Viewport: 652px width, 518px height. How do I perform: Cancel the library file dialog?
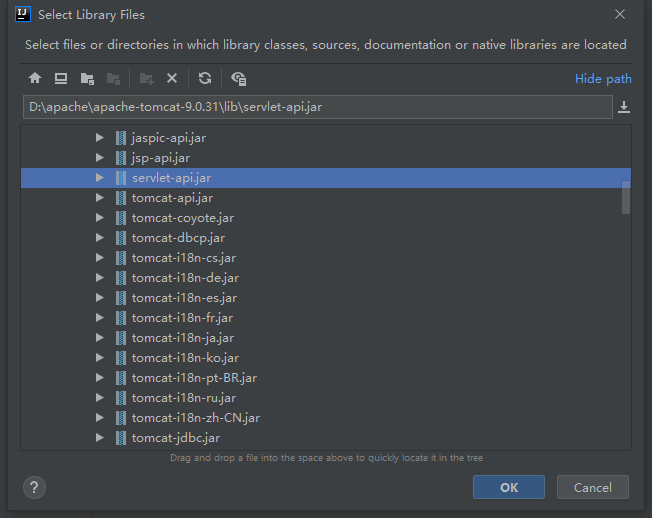(x=593, y=487)
